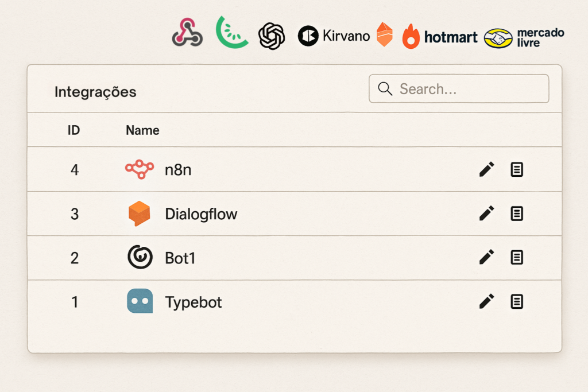Click the Name column header

142,130
